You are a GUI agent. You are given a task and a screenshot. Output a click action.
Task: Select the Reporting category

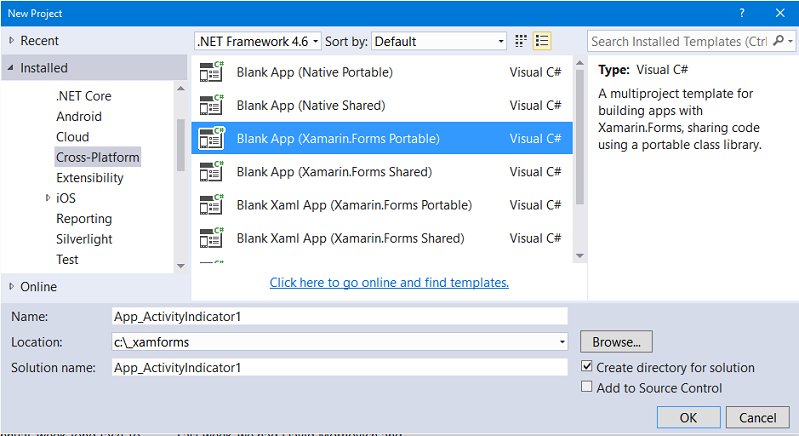[84, 219]
